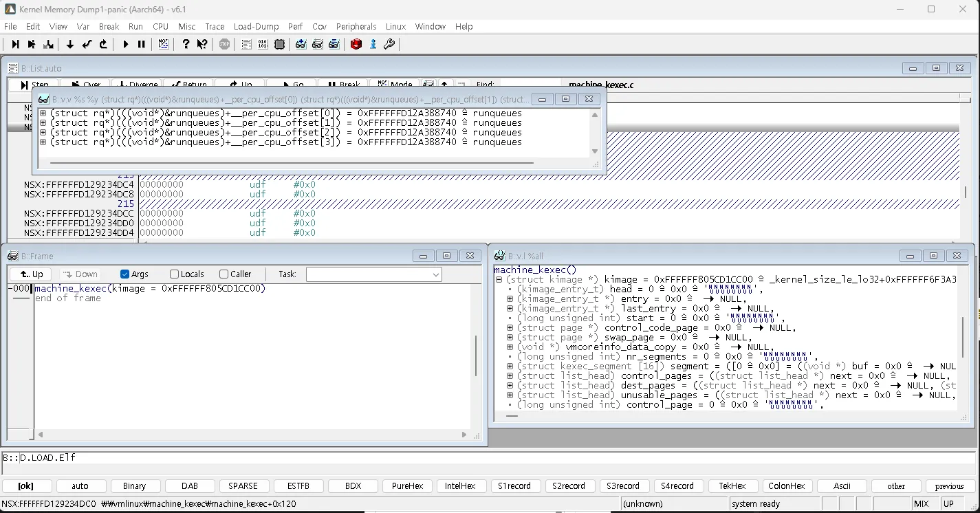
Task: Tick the Caller checkbox
Action: click(224, 274)
